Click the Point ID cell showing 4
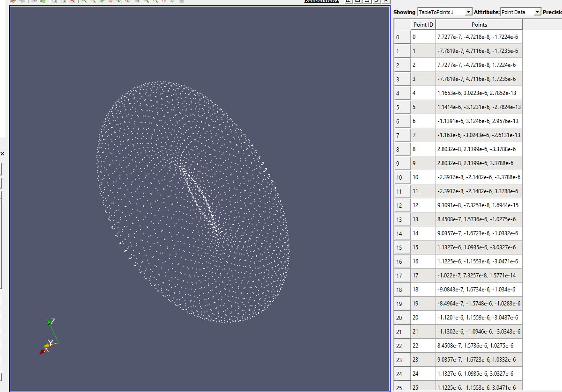Image resolution: width=562 pixels, height=392 pixels. coord(423,93)
